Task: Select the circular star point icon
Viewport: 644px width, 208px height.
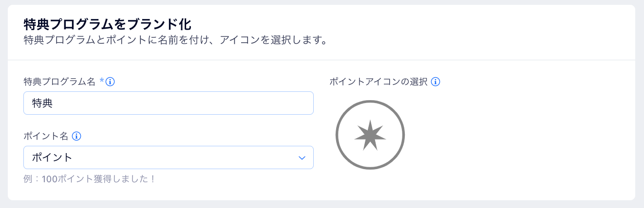Action: [x=370, y=135]
